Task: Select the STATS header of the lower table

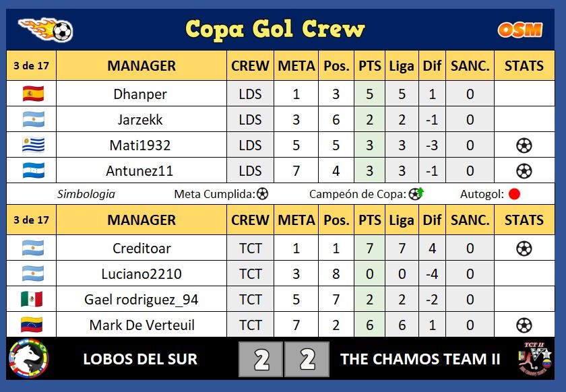Action: (x=524, y=220)
